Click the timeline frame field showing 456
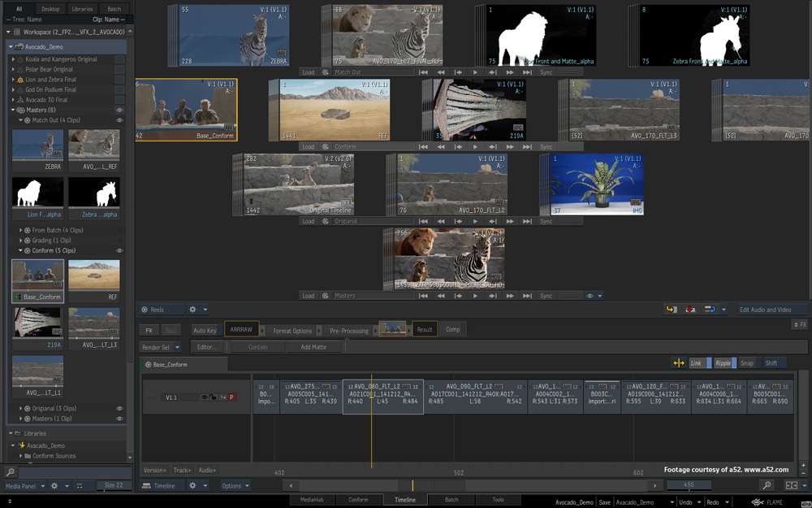812x508 pixels. point(689,485)
